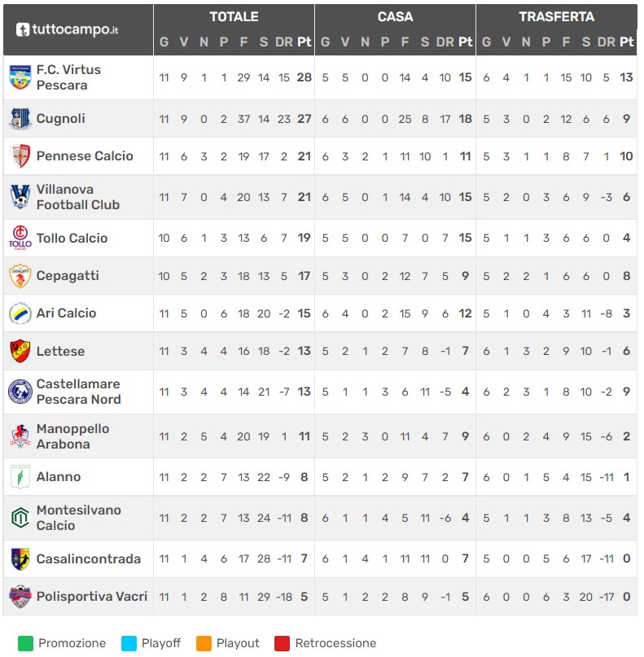The width and height of the screenshot is (644, 657).
Task: Select the CASA column group header
Action: coord(395,17)
